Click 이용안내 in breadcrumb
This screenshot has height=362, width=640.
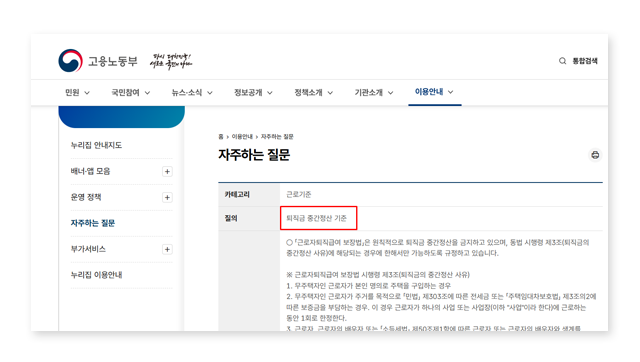point(242,137)
